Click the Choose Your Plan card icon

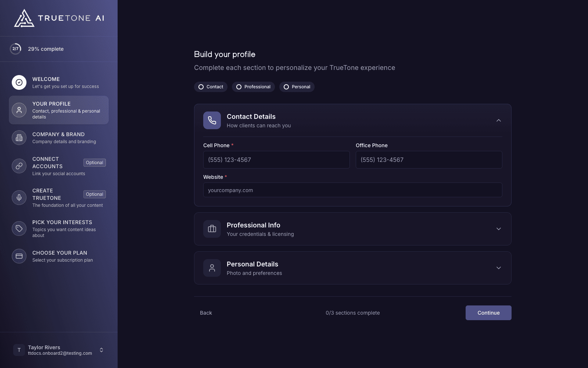pyautogui.click(x=19, y=256)
